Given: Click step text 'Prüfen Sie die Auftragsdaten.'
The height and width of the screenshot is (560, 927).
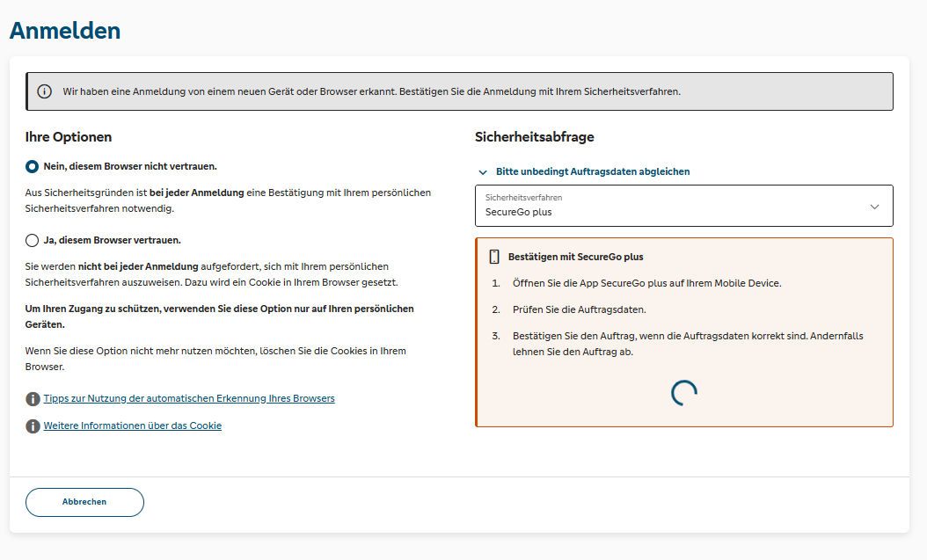Looking at the screenshot, I should pos(580,309).
